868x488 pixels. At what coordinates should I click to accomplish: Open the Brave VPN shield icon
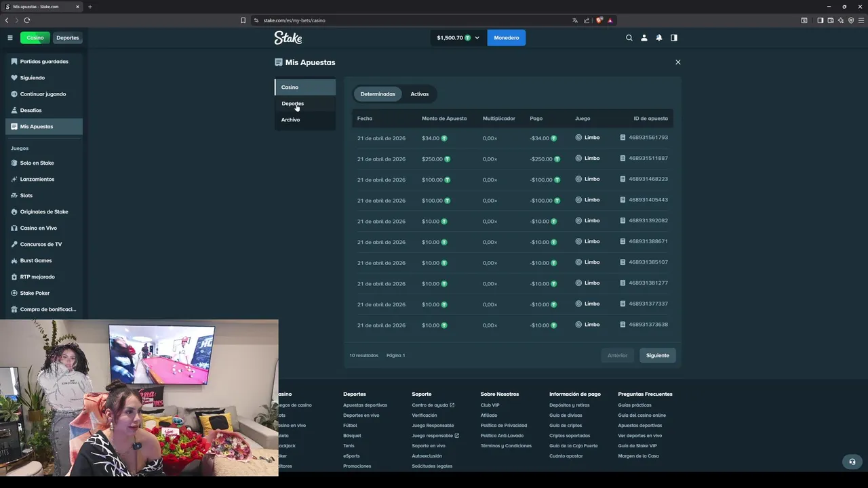pyautogui.click(x=851, y=20)
